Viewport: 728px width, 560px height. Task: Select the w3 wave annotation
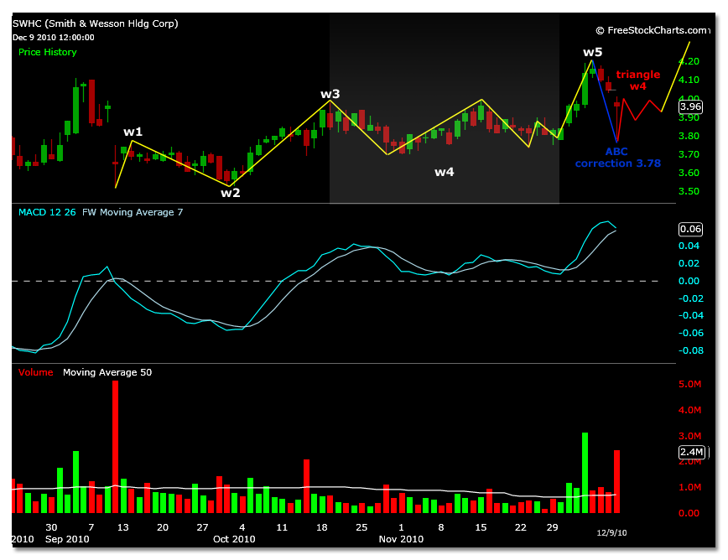tap(330, 94)
